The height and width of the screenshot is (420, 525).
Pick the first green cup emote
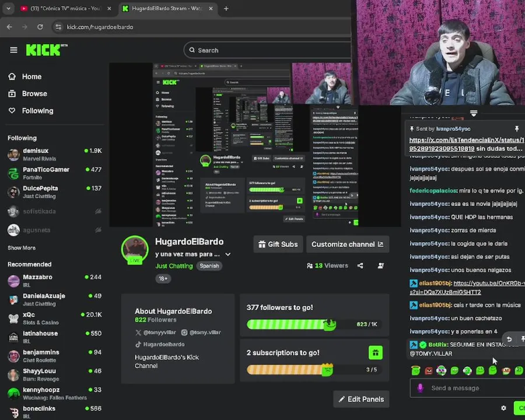tap(415, 370)
